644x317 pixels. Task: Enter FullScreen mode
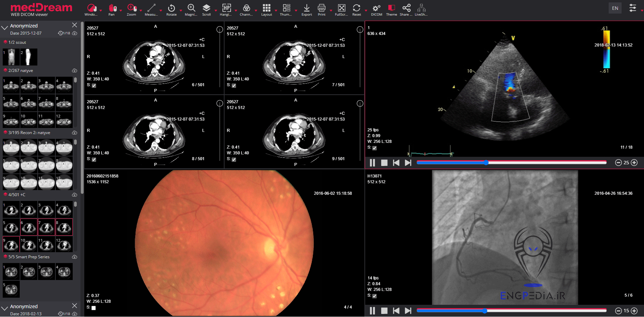(342, 10)
